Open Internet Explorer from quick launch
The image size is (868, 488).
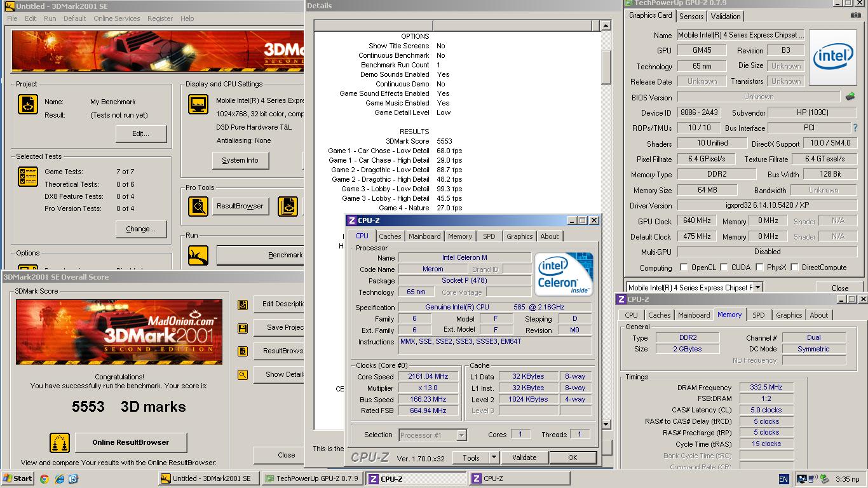point(59,478)
